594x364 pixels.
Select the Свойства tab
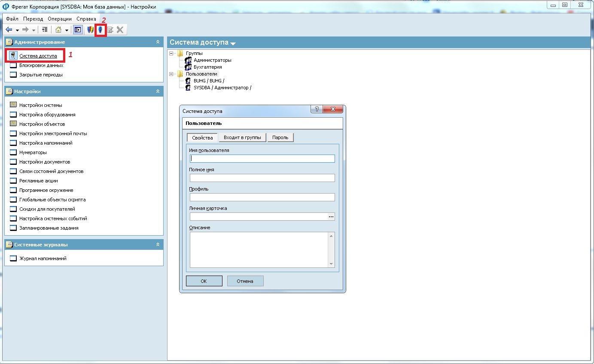203,137
